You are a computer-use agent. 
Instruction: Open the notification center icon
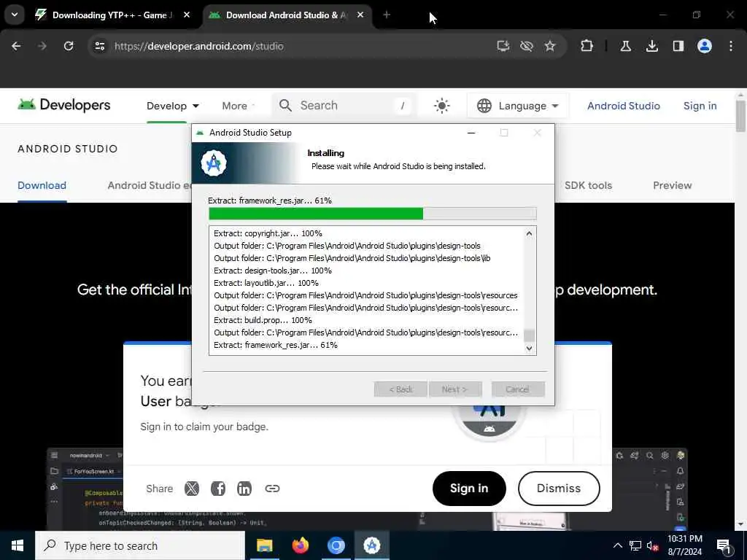(x=724, y=547)
